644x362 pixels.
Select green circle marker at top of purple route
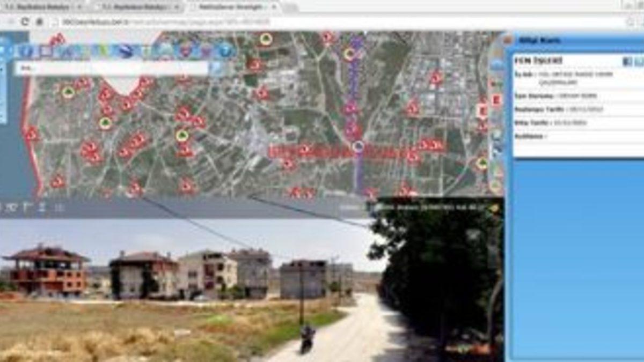tap(349, 54)
